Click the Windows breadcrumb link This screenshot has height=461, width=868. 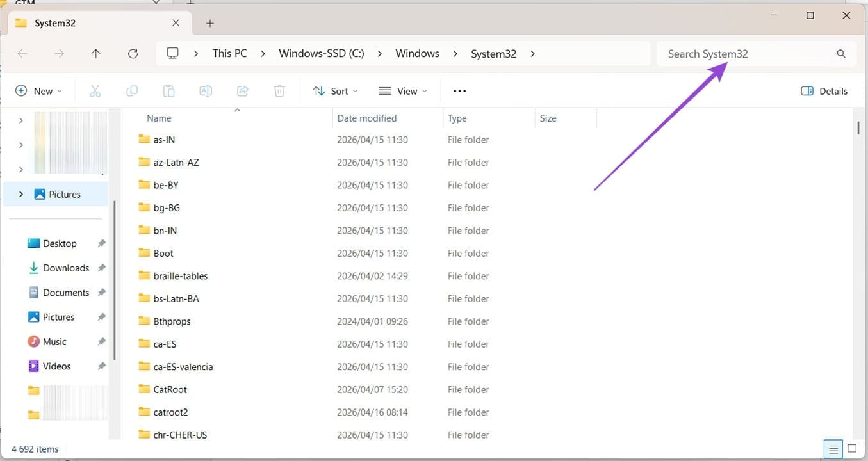[417, 53]
